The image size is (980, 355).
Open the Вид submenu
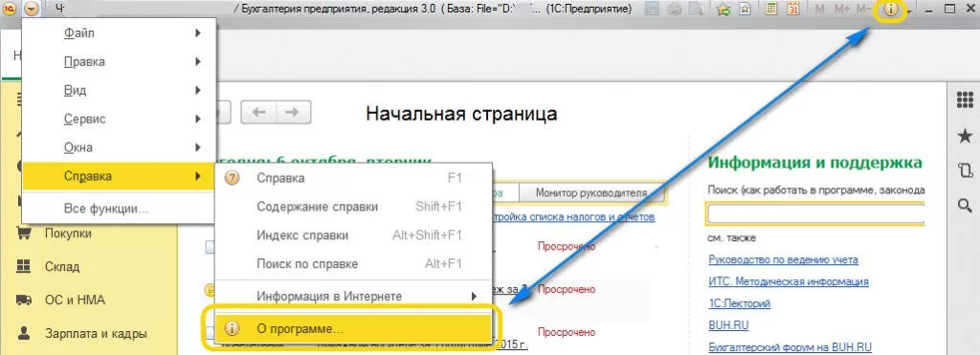pyautogui.click(x=119, y=91)
